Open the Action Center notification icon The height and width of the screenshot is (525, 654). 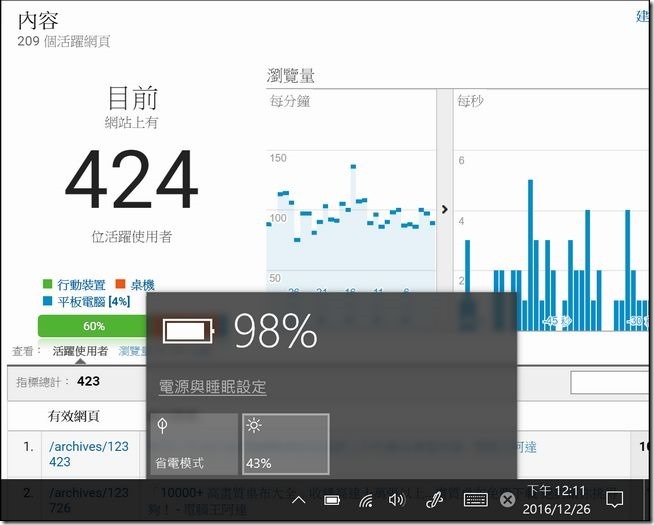[614, 499]
